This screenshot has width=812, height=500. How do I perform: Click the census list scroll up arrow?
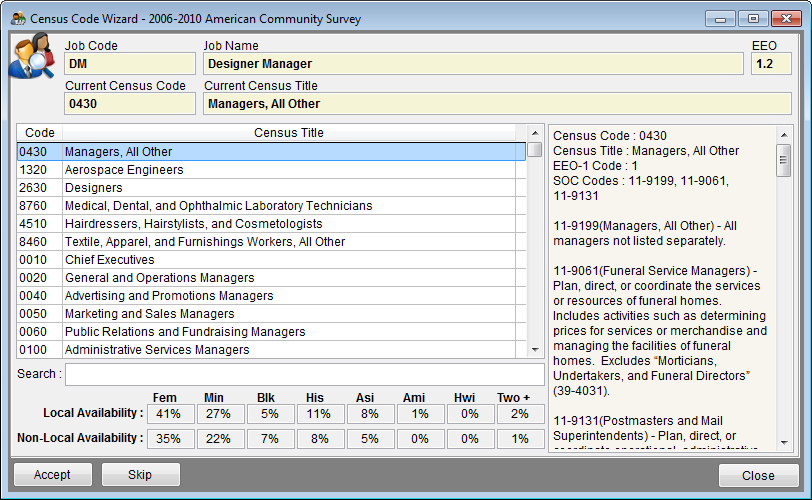(535, 134)
